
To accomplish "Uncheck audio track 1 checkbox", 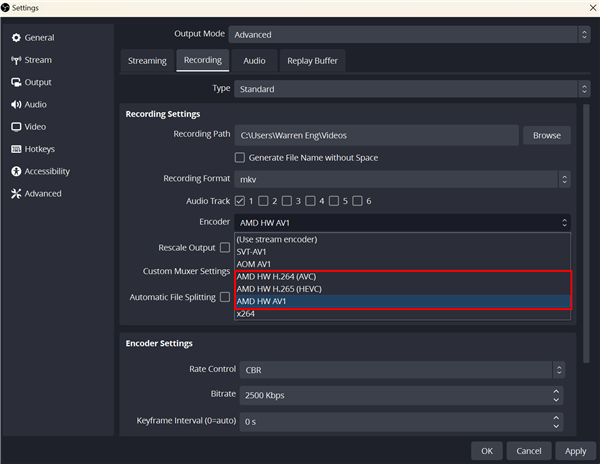I will click(240, 201).
